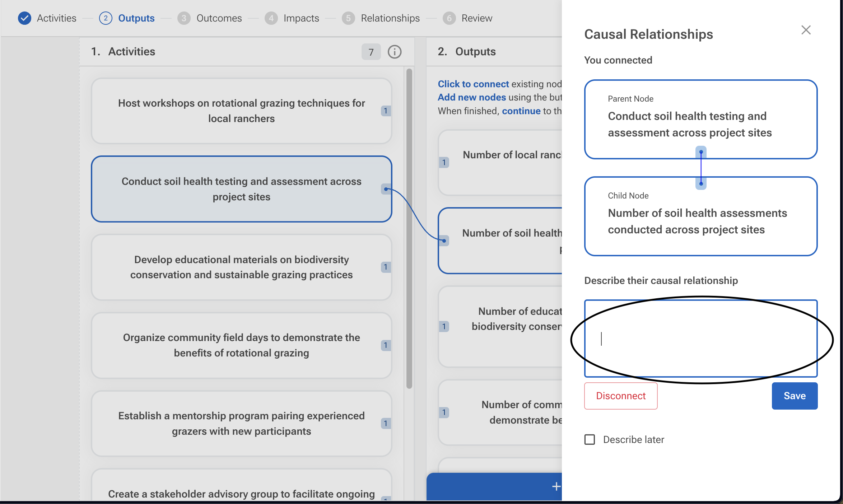Click connector handle on Number of soil health output
This screenshot has height=504, width=843.
pyautogui.click(x=444, y=241)
